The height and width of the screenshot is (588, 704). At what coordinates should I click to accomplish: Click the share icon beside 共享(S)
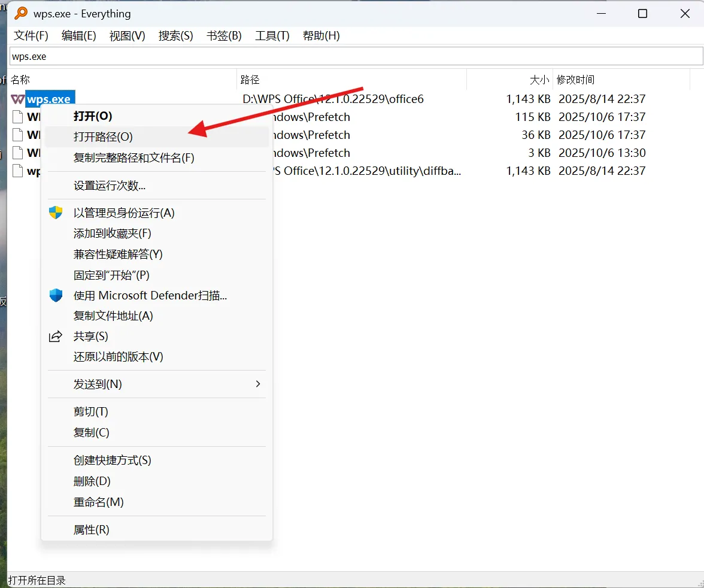coord(55,337)
